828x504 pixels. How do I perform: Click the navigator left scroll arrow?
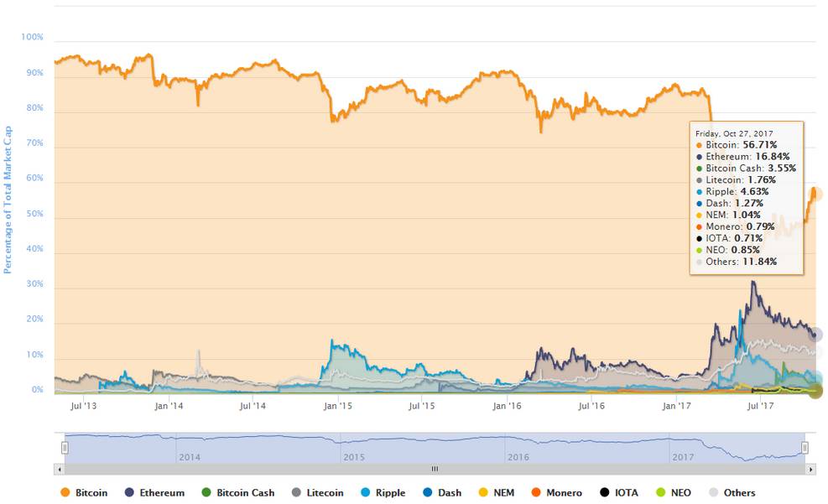click(x=60, y=469)
